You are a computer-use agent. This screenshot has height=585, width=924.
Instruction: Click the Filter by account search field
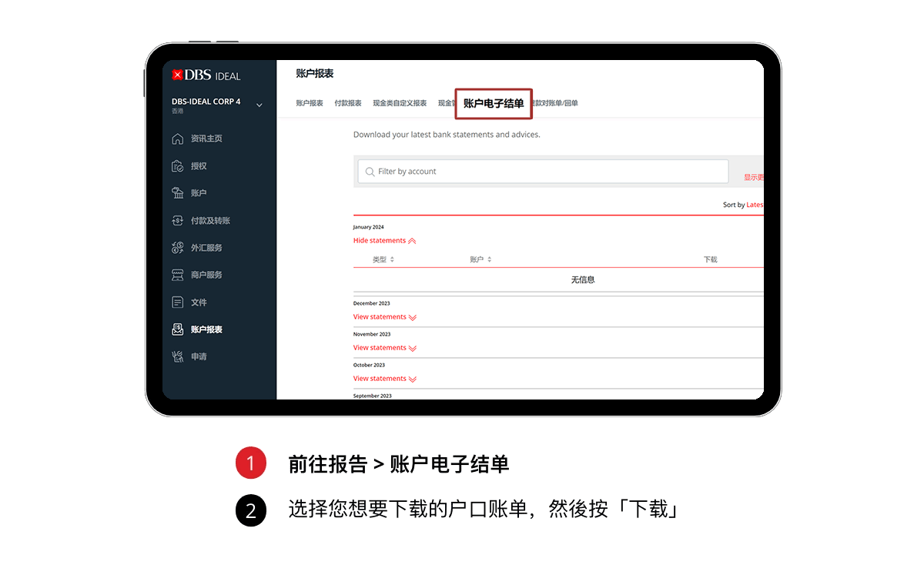point(543,172)
